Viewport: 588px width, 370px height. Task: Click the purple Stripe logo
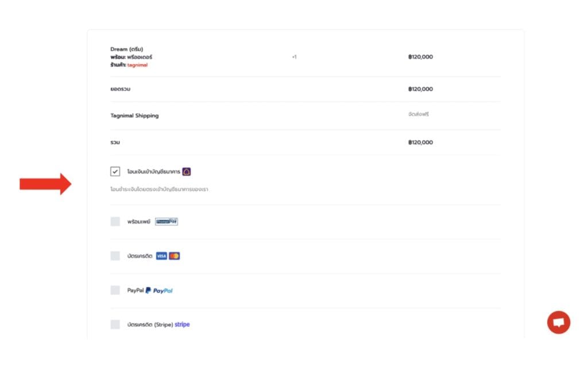pos(182,325)
